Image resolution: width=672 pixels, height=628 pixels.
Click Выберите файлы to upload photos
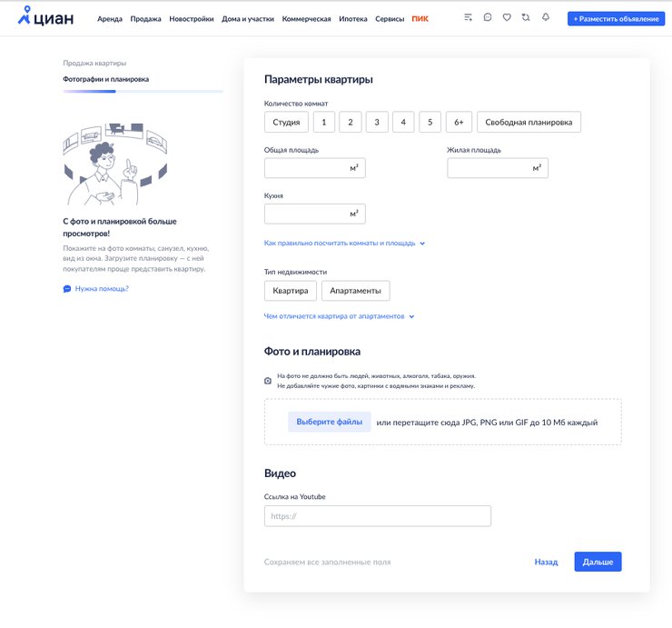point(329,422)
